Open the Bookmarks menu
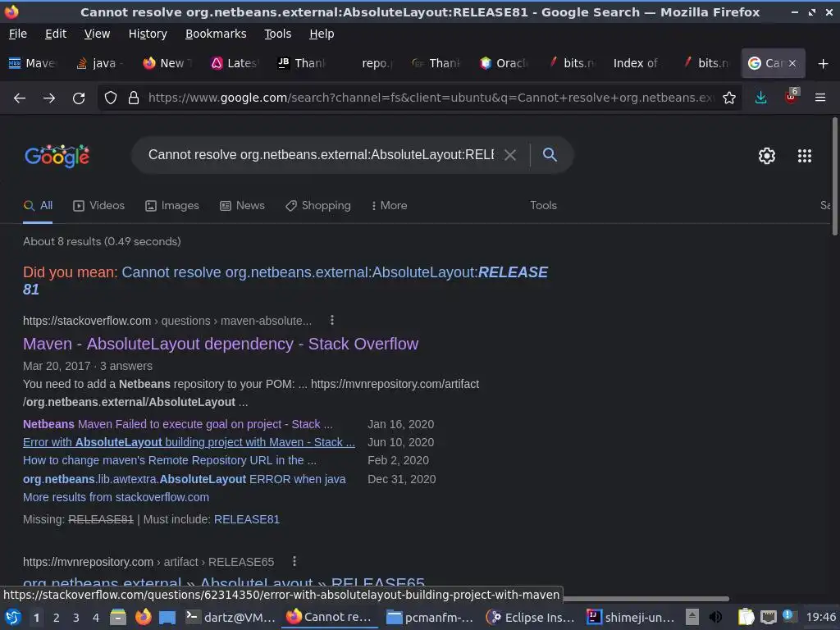The height and width of the screenshot is (630, 840). [x=216, y=34]
